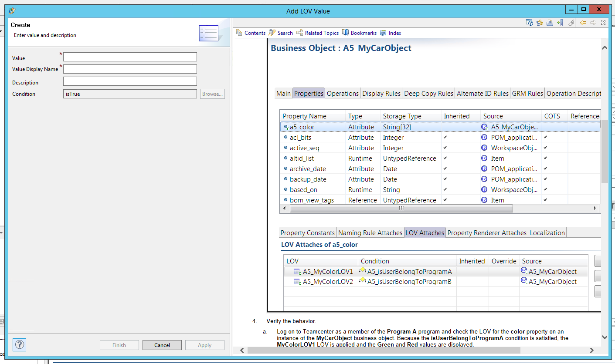Click the properties table horizontal scrollbar thumb
This screenshot has height=364, width=615.
401,208
